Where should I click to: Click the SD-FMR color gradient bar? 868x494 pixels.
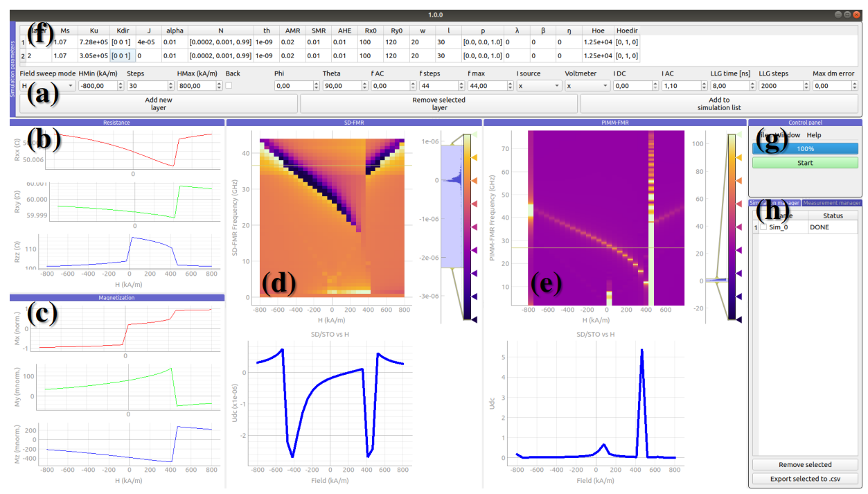(468, 229)
